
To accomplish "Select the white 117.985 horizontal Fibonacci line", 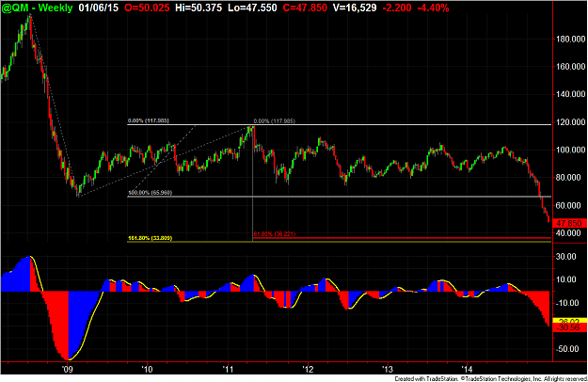I will tap(340, 124).
